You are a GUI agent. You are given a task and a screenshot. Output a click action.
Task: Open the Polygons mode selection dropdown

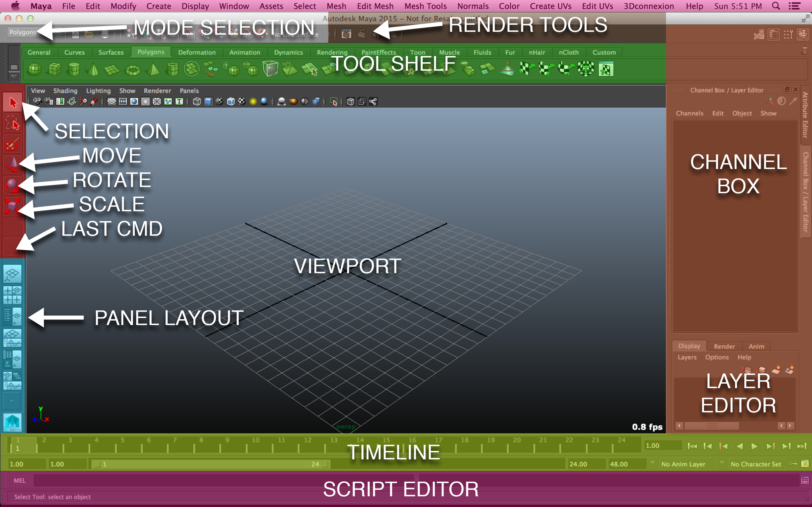tap(22, 32)
